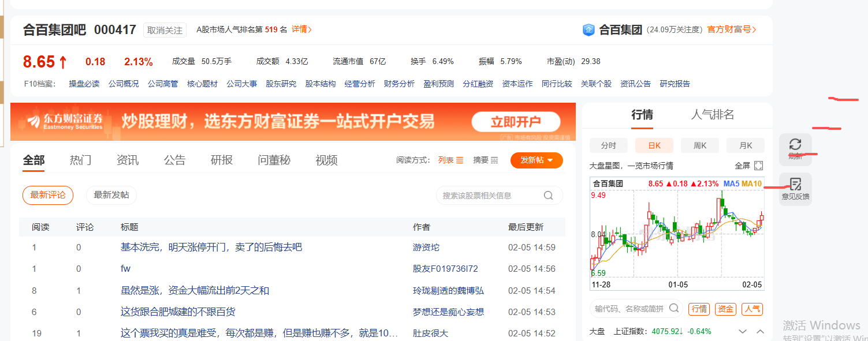Select the 分时 chart view
This screenshot has width=868, height=341.
tap(608, 145)
